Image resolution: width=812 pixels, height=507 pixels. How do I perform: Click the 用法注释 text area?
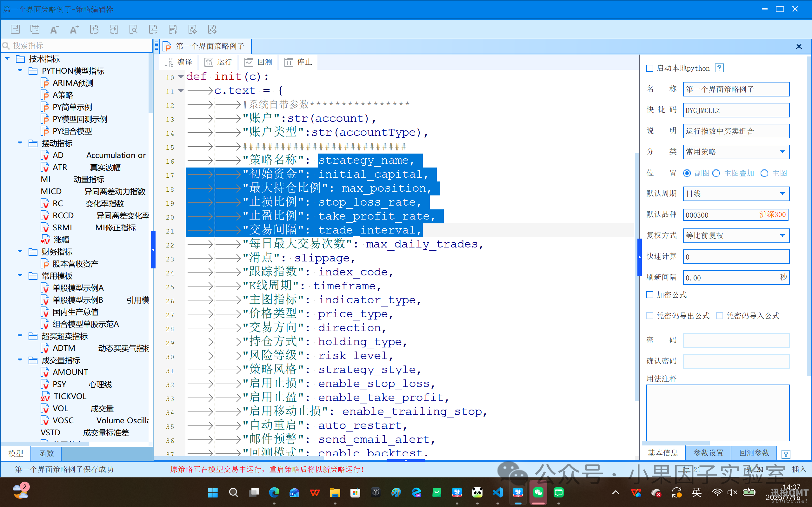(x=718, y=413)
